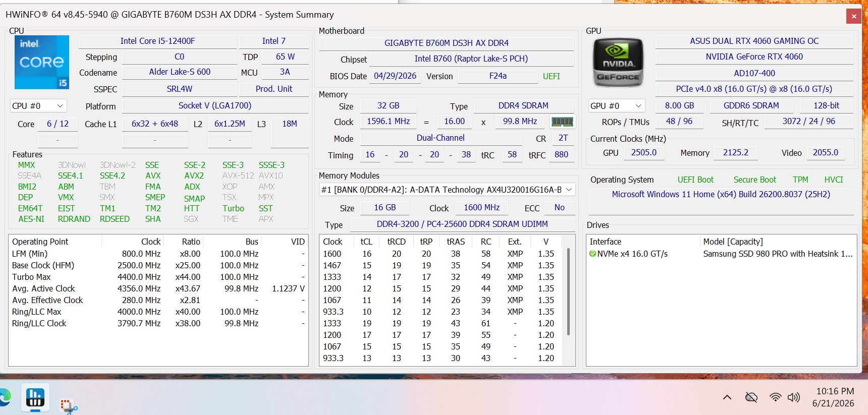Click the Model [Capacity] column header

[733, 242]
